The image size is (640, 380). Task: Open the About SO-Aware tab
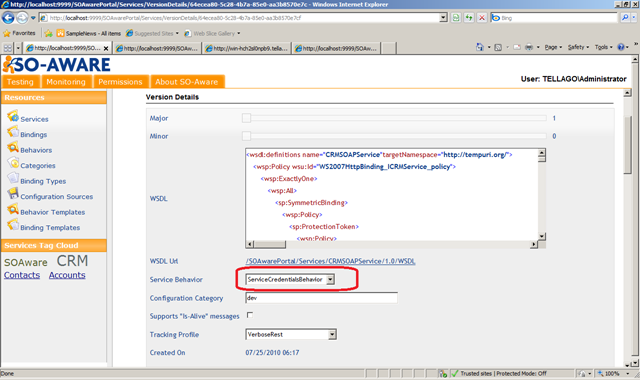click(187, 82)
